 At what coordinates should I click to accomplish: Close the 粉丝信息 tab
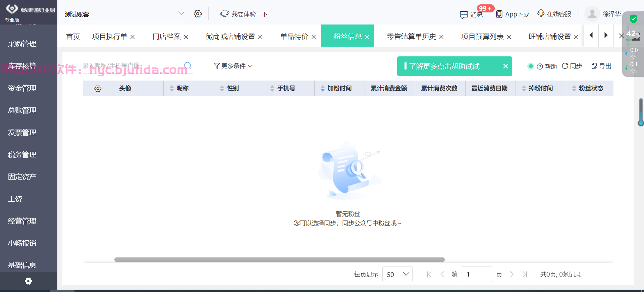click(x=367, y=37)
